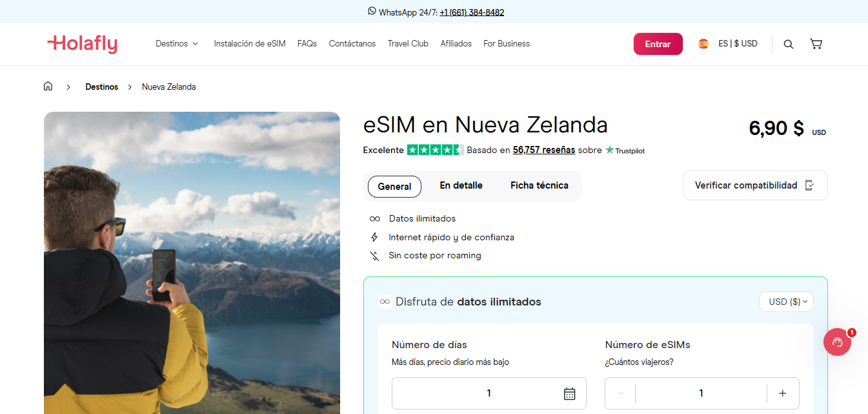Click the Holafly logo
The width and height of the screenshot is (868, 414).
coord(82,44)
